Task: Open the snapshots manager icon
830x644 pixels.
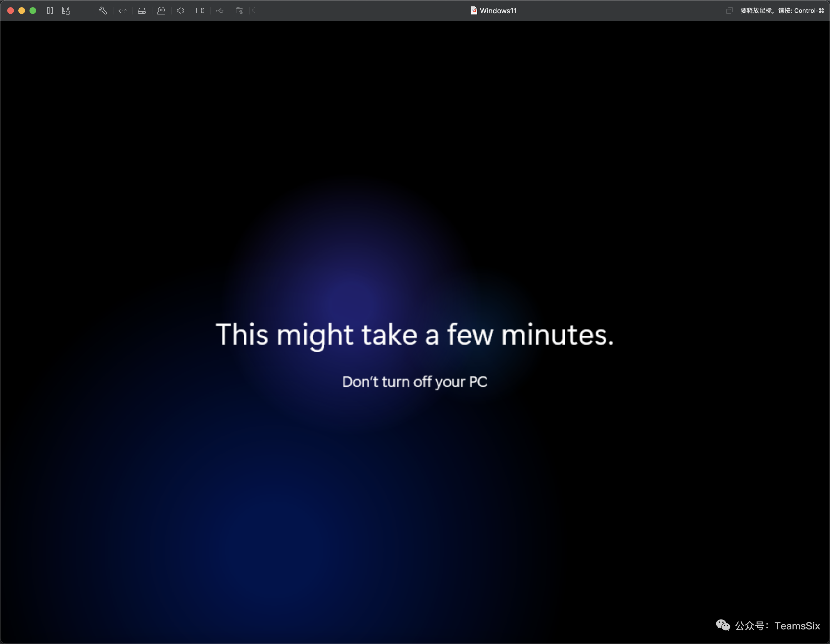Action: pyautogui.click(x=66, y=11)
